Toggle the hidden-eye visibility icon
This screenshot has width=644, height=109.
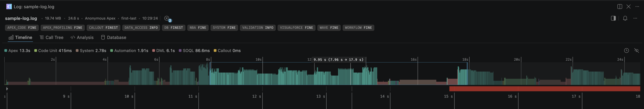tap(636, 50)
